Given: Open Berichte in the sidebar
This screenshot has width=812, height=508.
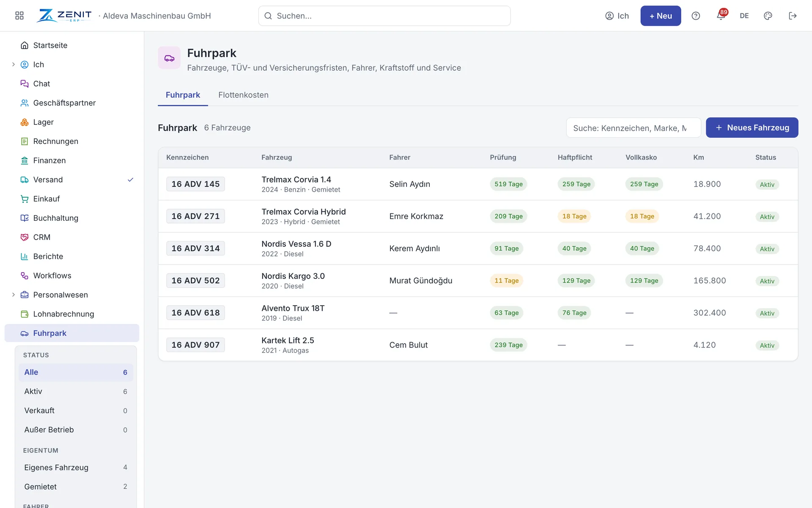Looking at the screenshot, I should pyautogui.click(x=72, y=257).
